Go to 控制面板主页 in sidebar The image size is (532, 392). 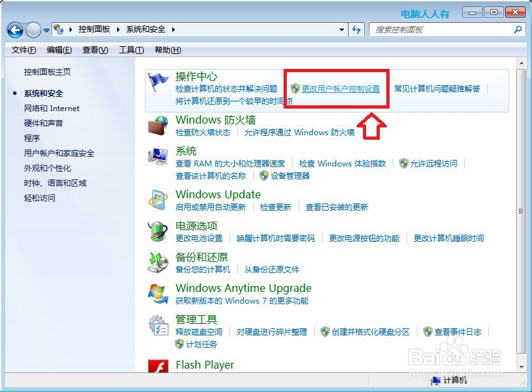47,72
